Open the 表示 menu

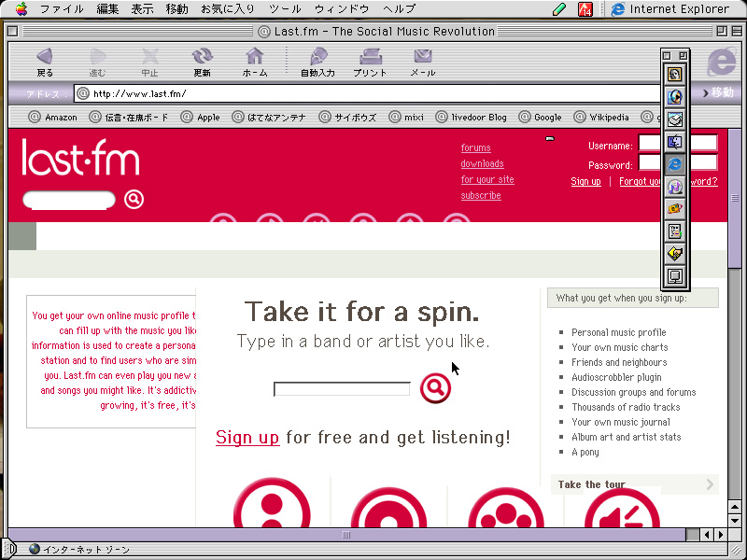point(142,9)
